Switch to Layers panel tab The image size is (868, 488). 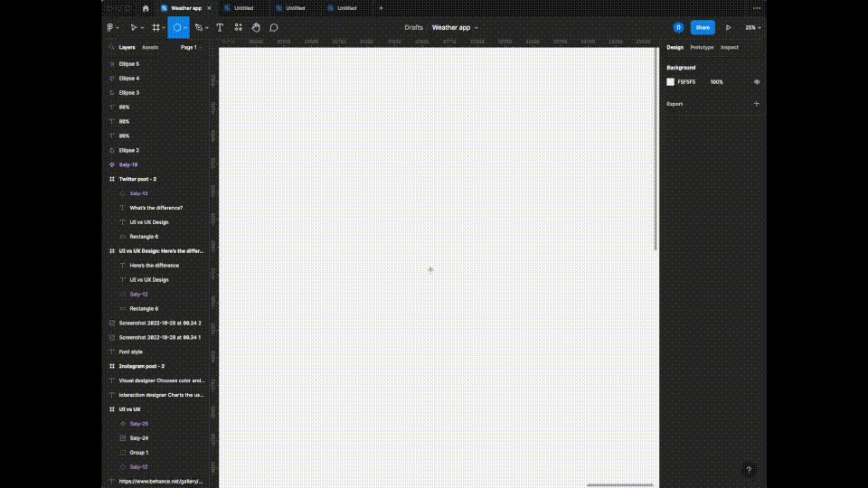coord(127,48)
